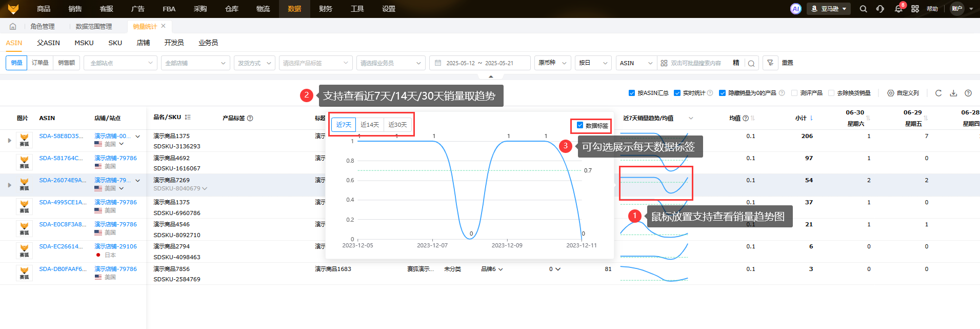Open the 帮助 help link
The image size is (980, 329).
click(x=932, y=9)
